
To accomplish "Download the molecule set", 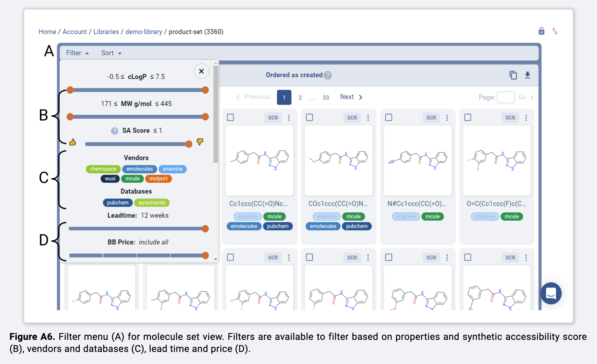I will pyautogui.click(x=527, y=75).
